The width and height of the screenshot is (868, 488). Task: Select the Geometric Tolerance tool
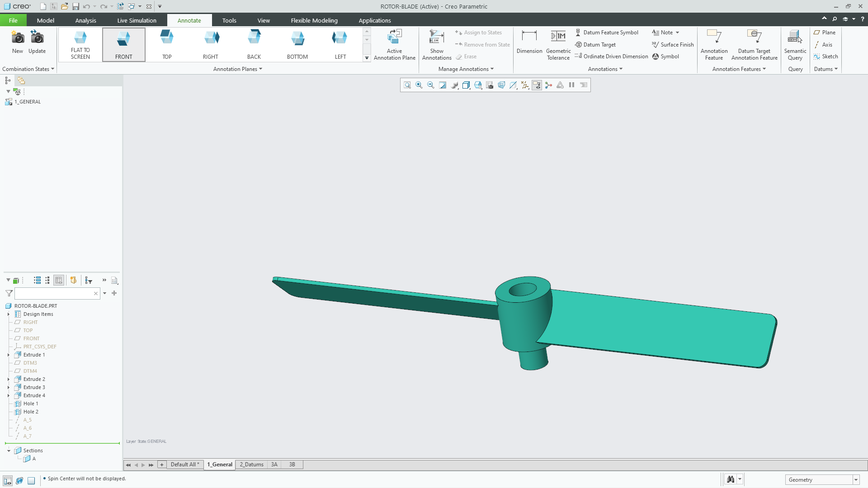click(558, 43)
